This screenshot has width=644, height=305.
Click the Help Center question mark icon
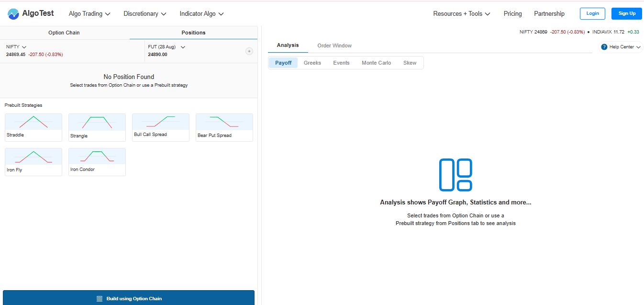pyautogui.click(x=604, y=47)
